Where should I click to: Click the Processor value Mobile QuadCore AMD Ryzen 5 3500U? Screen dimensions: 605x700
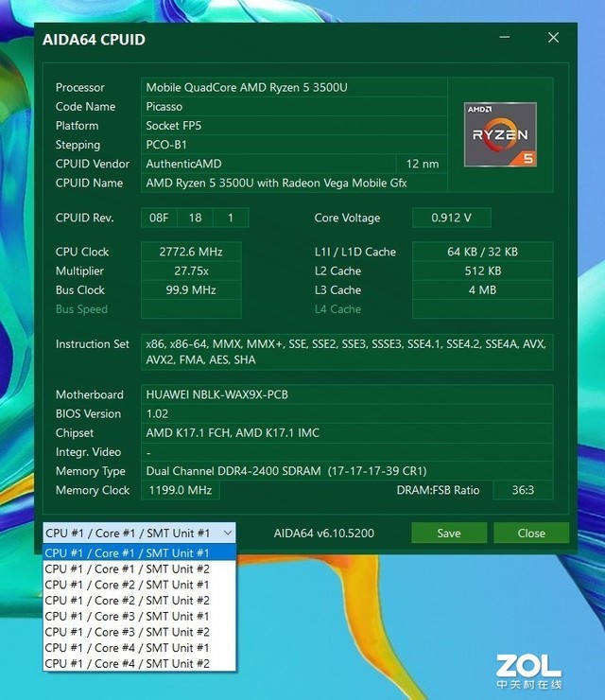tap(294, 87)
